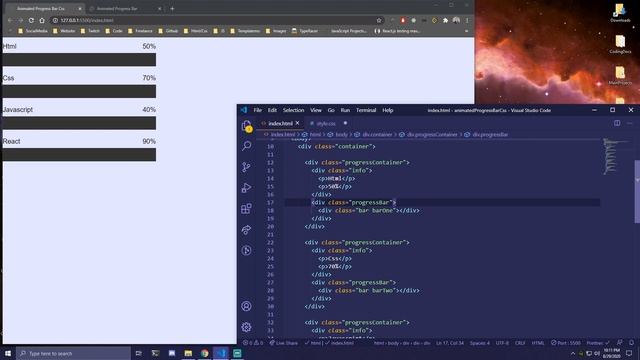Click Live Share in the status bar
The width and height of the screenshot is (640, 360).
(283, 343)
